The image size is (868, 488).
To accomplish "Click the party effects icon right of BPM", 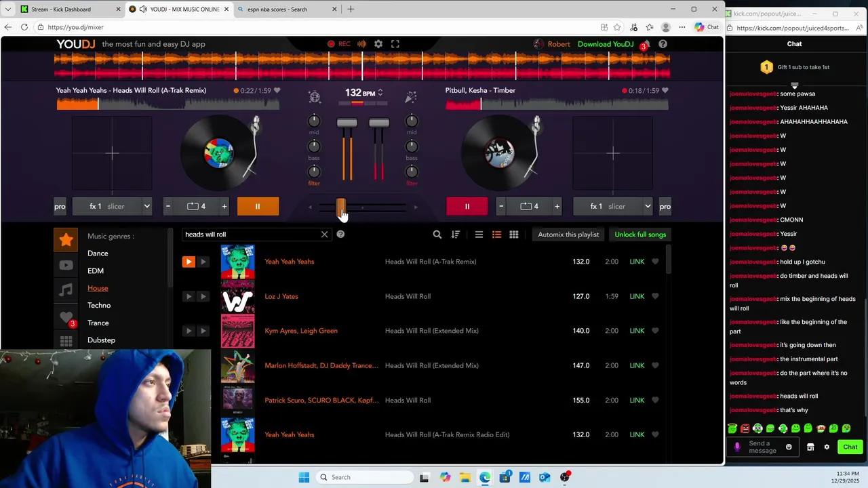I will [411, 97].
